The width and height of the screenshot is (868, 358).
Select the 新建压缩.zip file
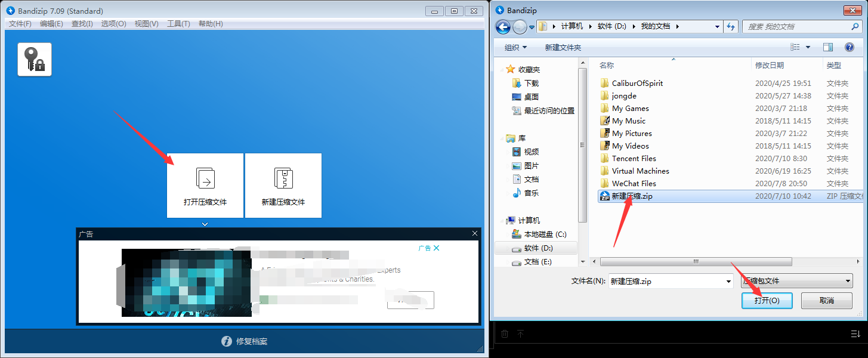tap(731, 196)
